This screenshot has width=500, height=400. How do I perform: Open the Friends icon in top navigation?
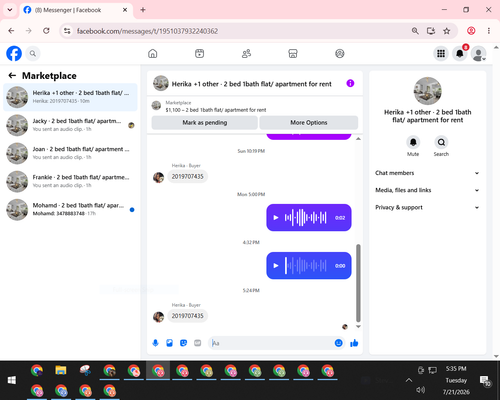click(246, 53)
